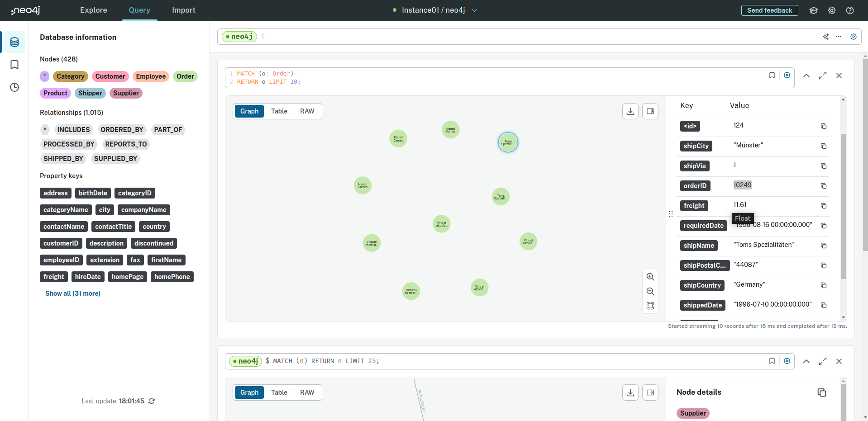Select RAW view in second result frame

307,393
